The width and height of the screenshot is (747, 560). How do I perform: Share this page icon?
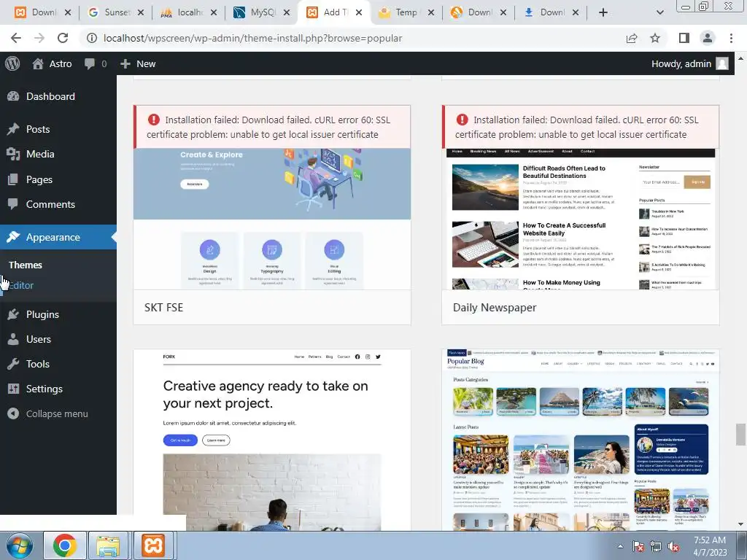[632, 38]
